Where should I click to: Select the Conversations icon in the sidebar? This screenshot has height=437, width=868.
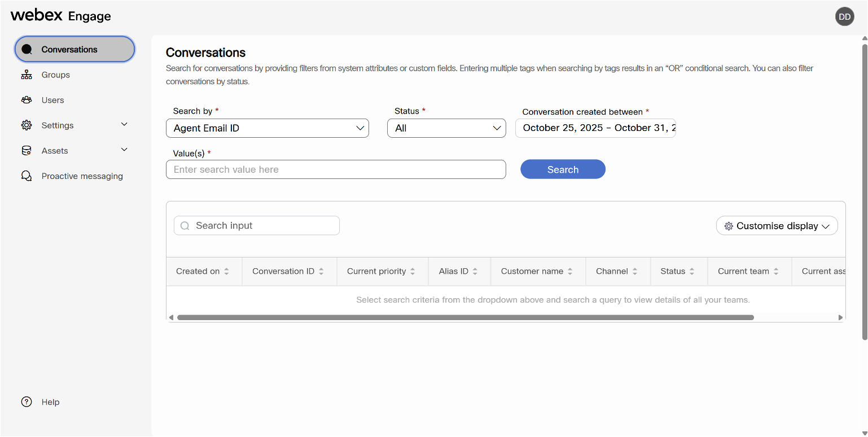click(27, 49)
